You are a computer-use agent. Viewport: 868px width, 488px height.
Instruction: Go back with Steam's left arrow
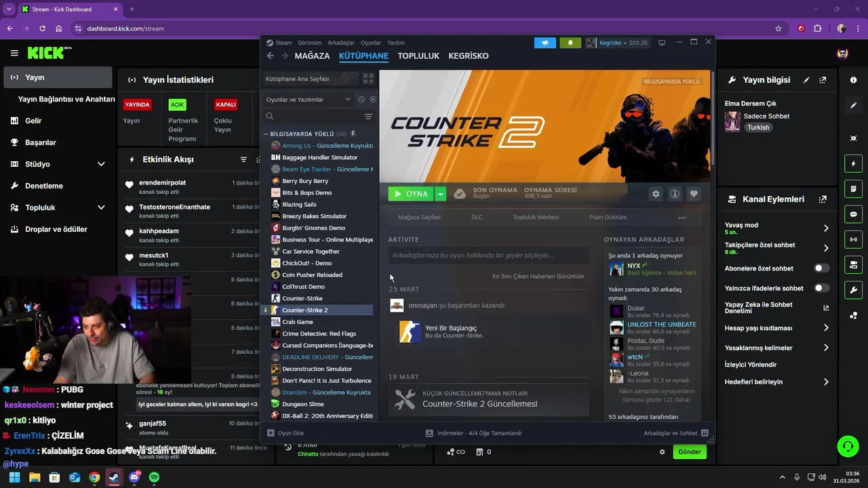(x=271, y=56)
